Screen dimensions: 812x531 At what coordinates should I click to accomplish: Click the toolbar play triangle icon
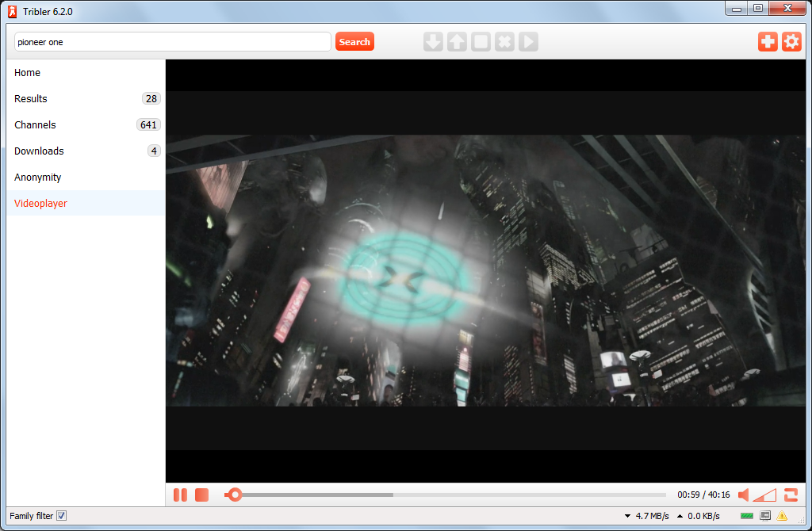tap(528, 42)
